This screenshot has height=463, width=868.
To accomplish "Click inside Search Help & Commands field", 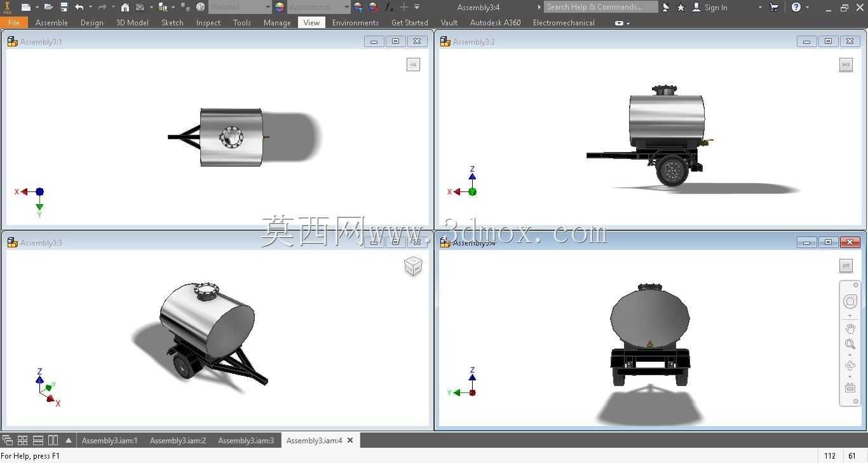I will click(600, 7).
